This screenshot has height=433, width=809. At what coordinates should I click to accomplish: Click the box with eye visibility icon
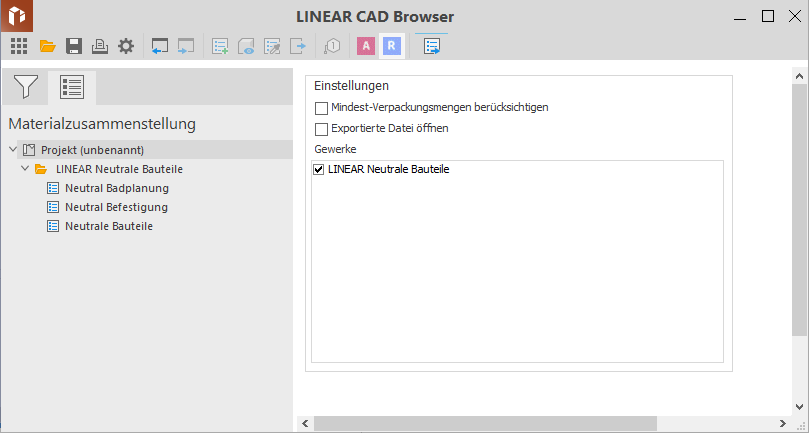(x=246, y=46)
